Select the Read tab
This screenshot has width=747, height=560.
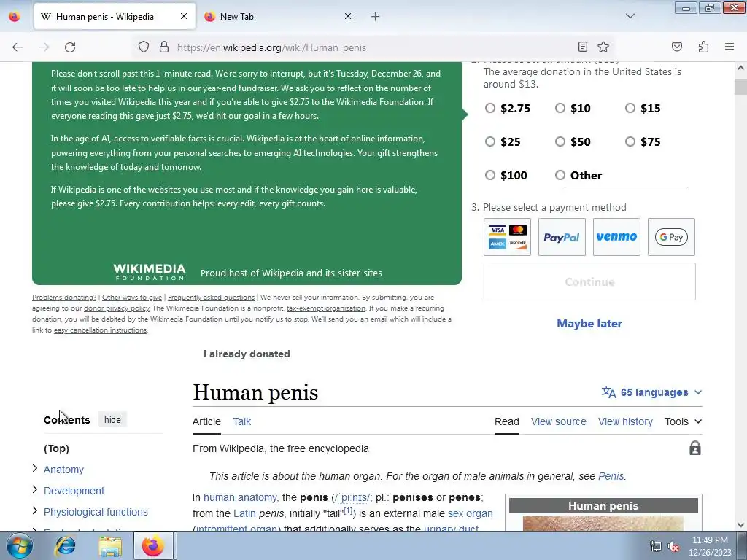tap(506, 421)
